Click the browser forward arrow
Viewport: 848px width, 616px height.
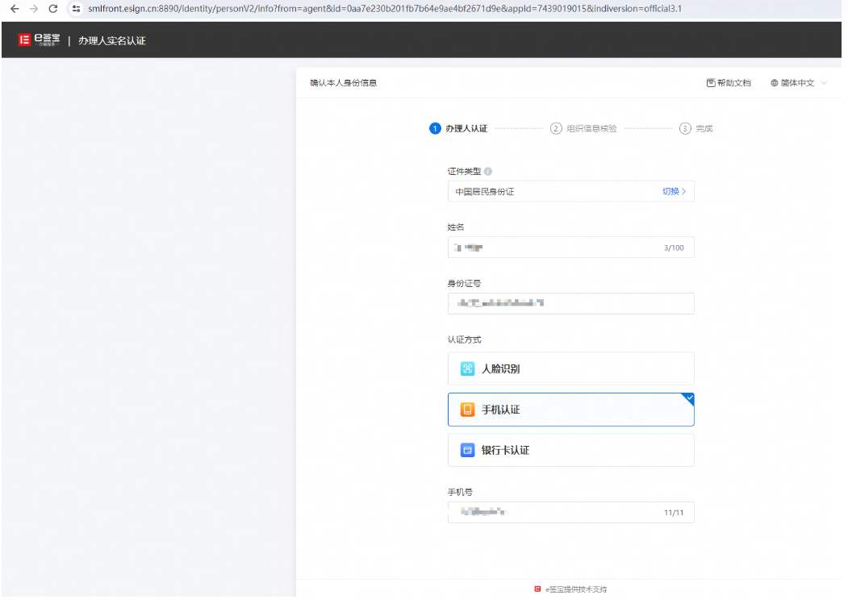pyautogui.click(x=34, y=9)
